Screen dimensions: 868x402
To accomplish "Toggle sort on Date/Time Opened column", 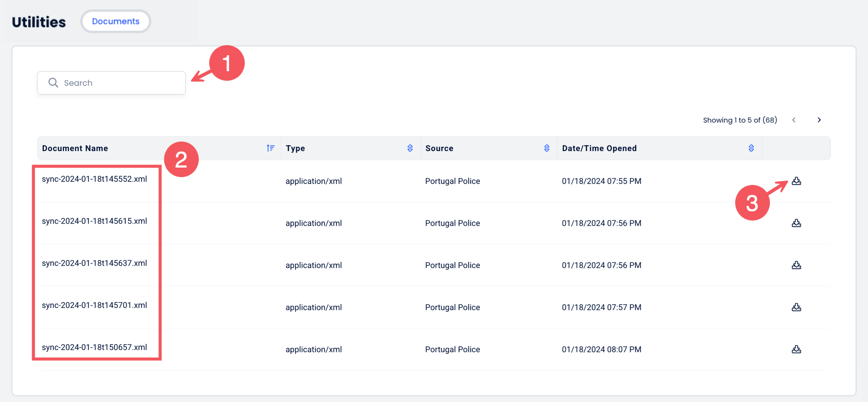I will 751,148.
